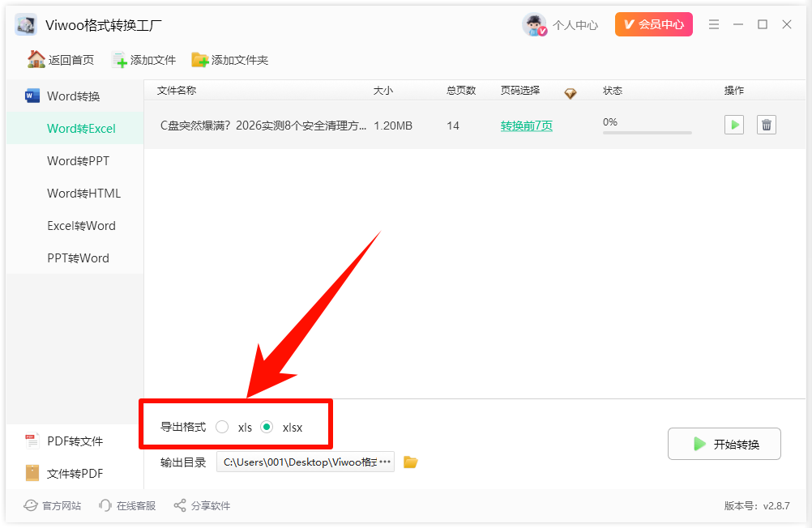Select Word转HTML conversion
812x528 pixels.
(x=75, y=193)
